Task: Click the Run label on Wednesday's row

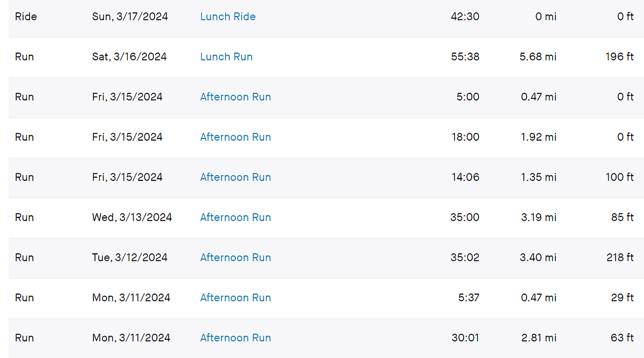Action: coord(24,217)
